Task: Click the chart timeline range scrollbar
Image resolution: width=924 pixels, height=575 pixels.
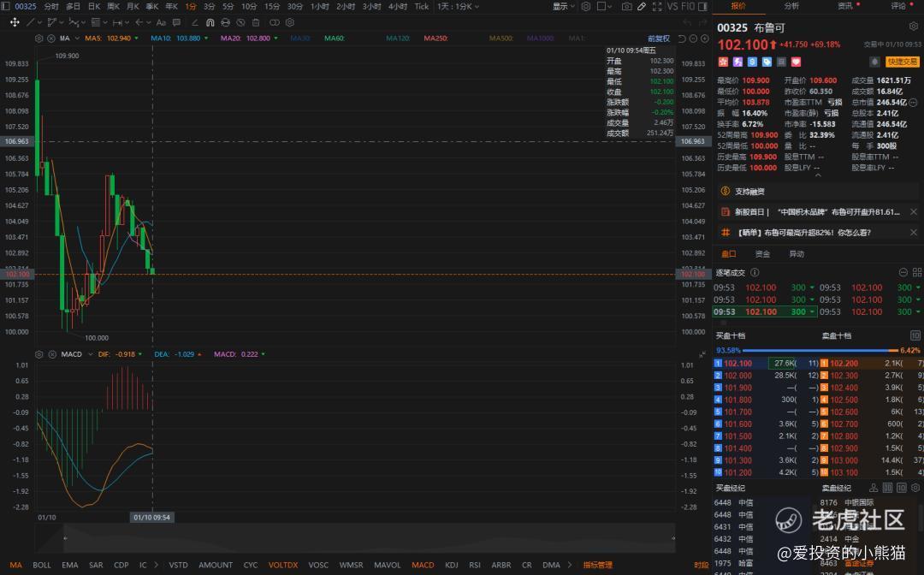Action: pos(369,538)
